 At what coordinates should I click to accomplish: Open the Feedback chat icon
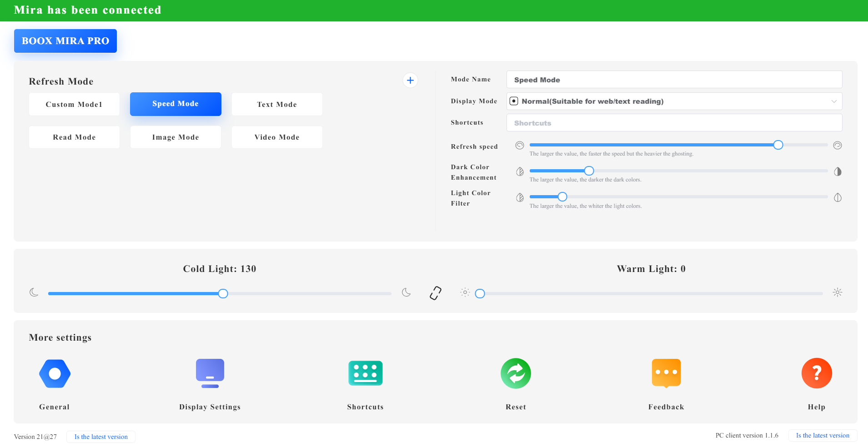(x=666, y=373)
